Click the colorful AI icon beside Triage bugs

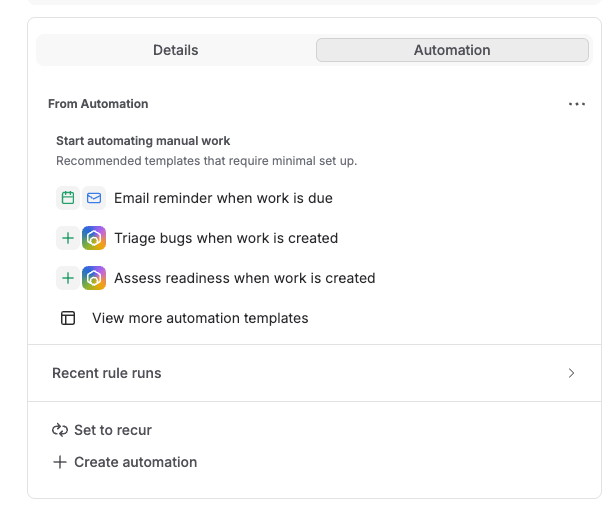pos(94,238)
